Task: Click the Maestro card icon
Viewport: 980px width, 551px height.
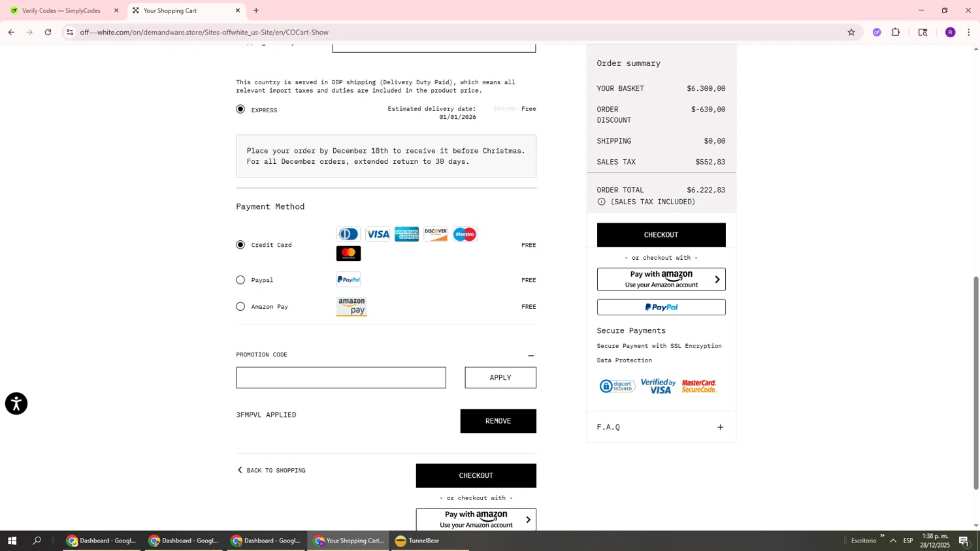Action: click(465, 234)
